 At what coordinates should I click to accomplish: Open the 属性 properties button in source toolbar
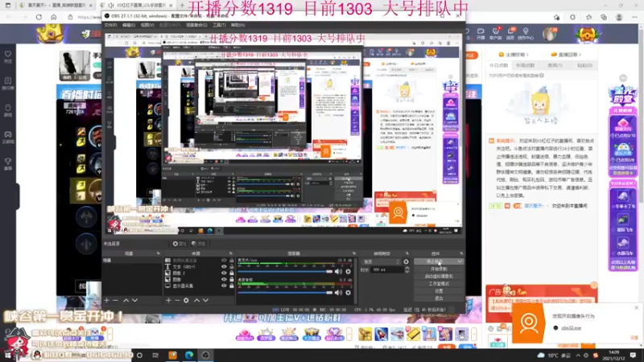click(x=179, y=244)
